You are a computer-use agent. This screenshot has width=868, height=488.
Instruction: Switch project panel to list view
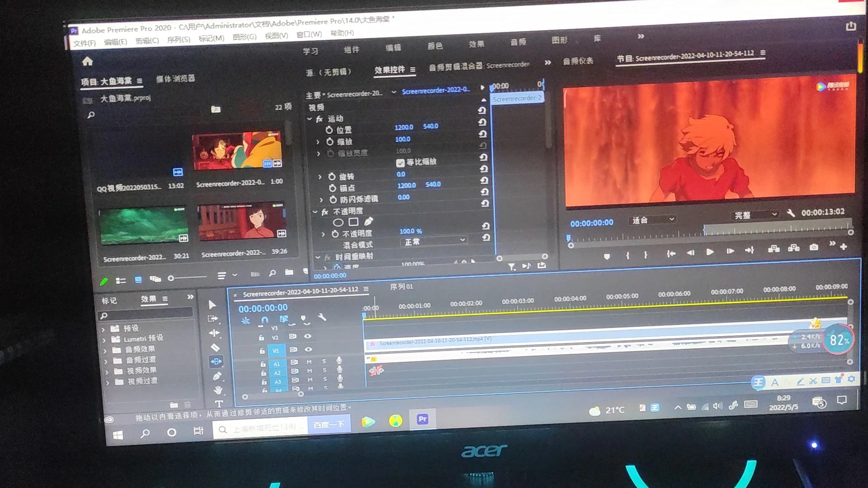click(121, 281)
